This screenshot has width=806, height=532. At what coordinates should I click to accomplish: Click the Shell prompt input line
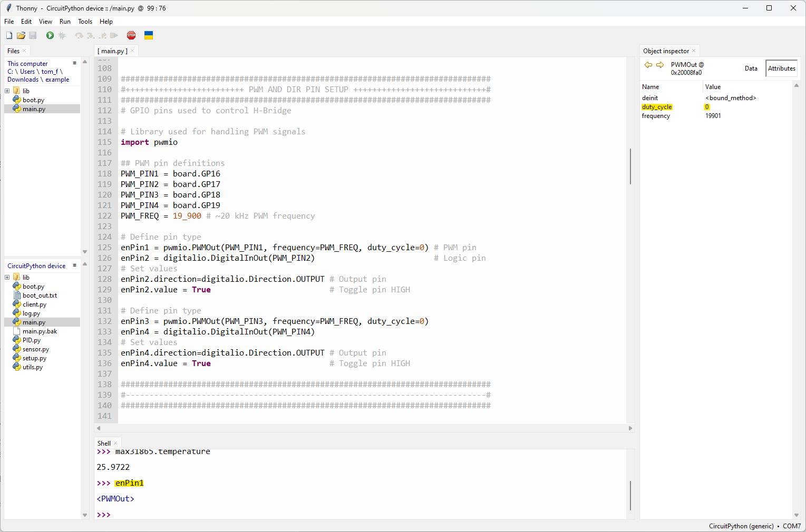[x=361, y=515]
